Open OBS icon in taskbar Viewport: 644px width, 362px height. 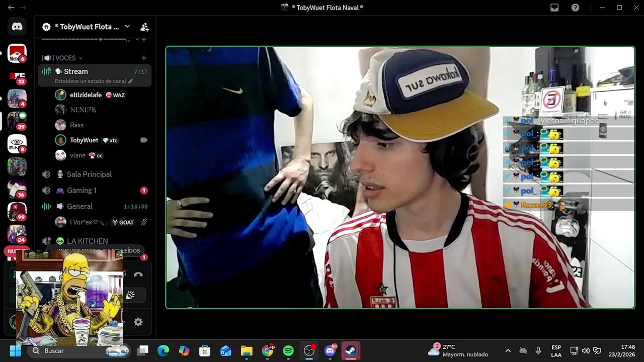click(309, 351)
